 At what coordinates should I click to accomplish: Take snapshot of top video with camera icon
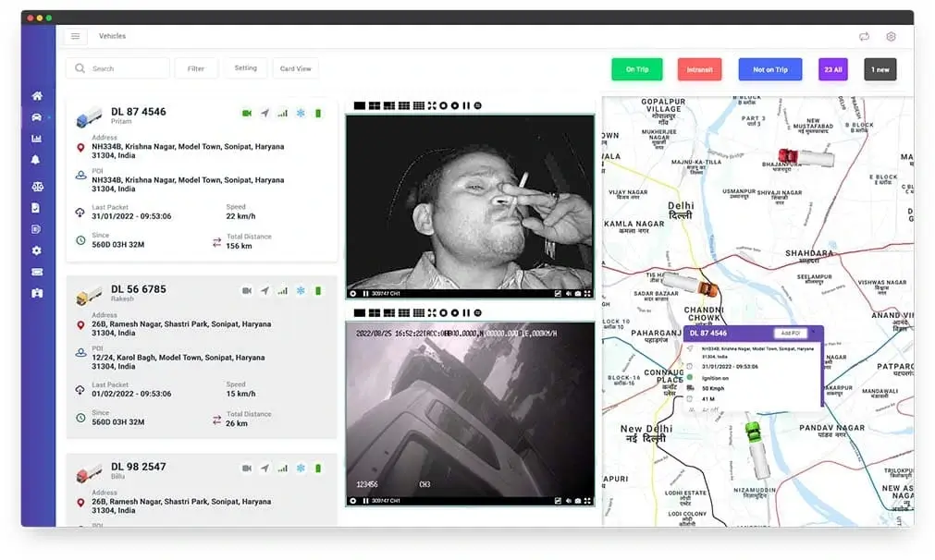[578, 294]
